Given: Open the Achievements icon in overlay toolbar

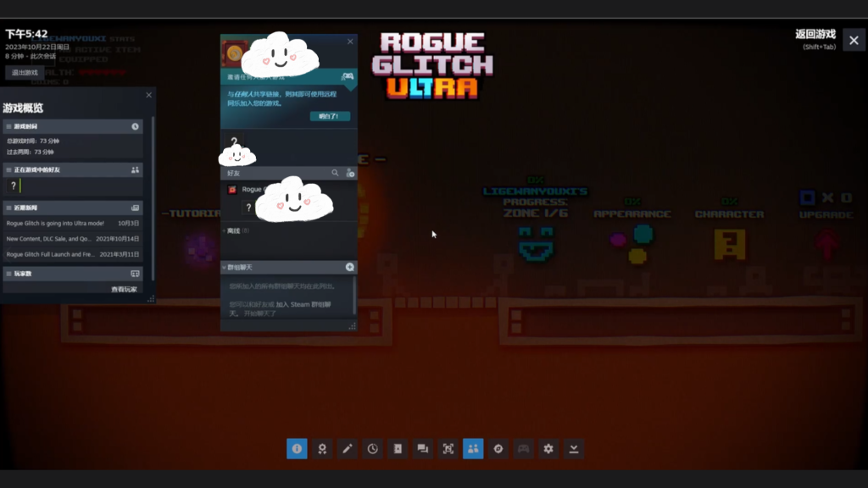Looking at the screenshot, I should (x=322, y=449).
